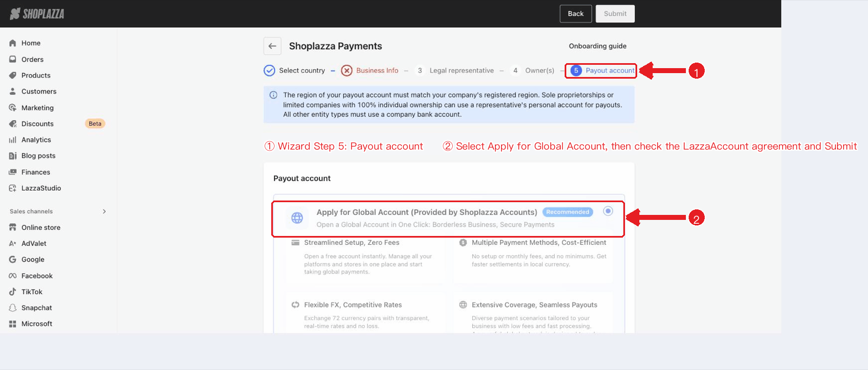The height and width of the screenshot is (370, 868).
Task: Click the Select country checkmark step icon
Action: (x=270, y=70)
